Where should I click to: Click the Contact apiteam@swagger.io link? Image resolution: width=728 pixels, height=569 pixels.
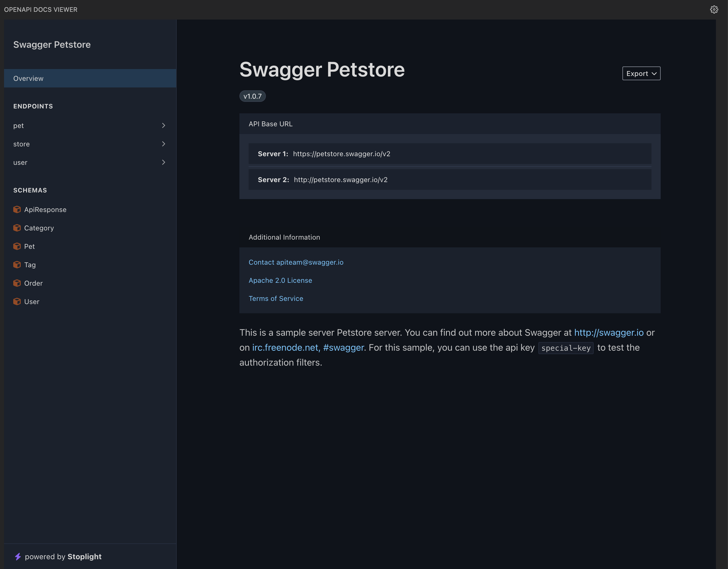point(296,262)
